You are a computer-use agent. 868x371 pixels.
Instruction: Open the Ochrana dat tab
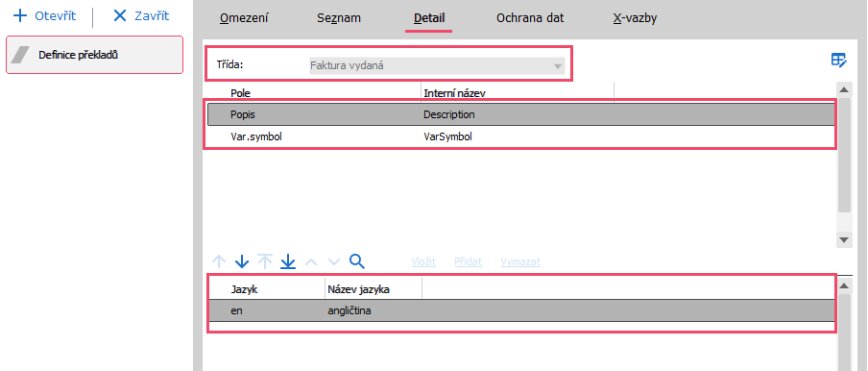tap(530, 17)
